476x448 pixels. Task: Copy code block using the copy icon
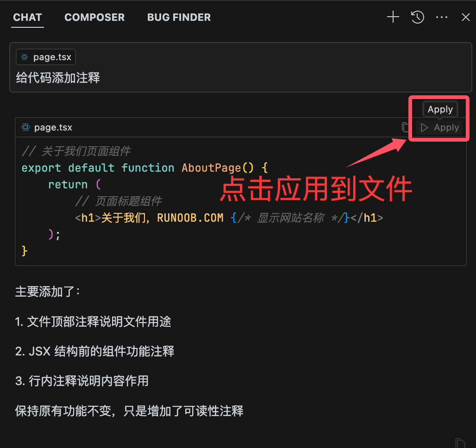(x=405, y=127)
